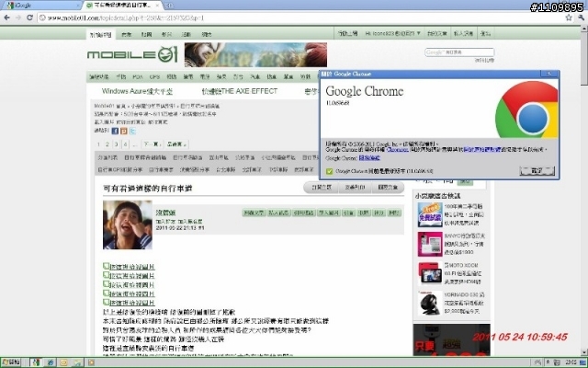588x368 pixels.
Task: Open the Chromium link in the About dialog
Action: (397, 149)
